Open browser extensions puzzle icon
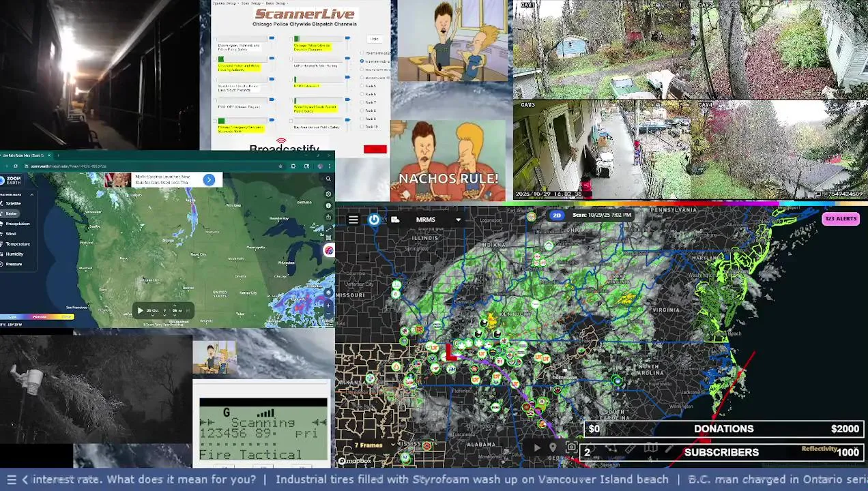The image size is (868, 491). click(x=293, y=166)
